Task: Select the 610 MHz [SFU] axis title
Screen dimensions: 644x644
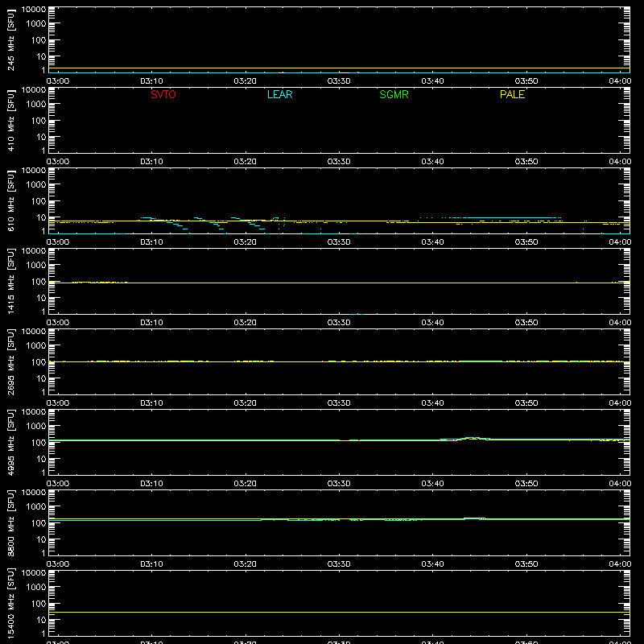Action: coord(10,200)
